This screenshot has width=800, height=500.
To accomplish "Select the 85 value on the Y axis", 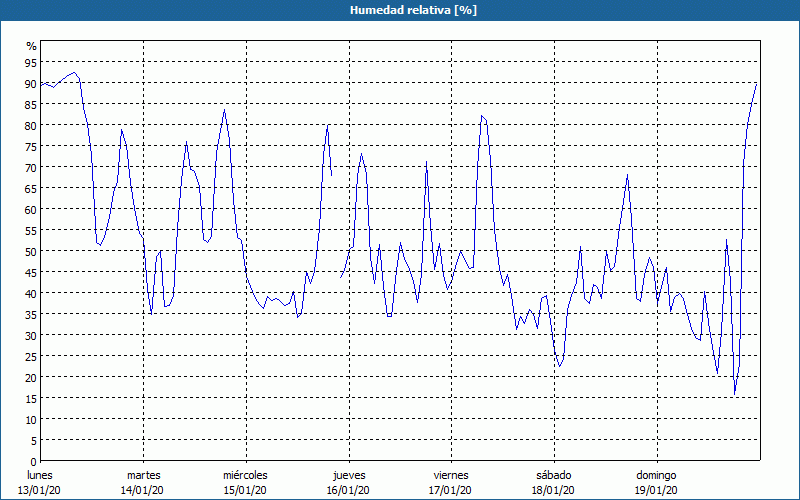I will click(31, 105).
